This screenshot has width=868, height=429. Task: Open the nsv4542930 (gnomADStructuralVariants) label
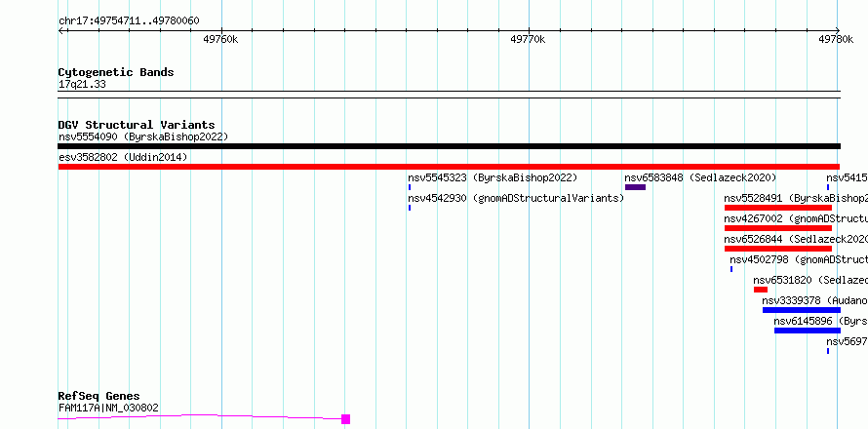click(516, 198)
